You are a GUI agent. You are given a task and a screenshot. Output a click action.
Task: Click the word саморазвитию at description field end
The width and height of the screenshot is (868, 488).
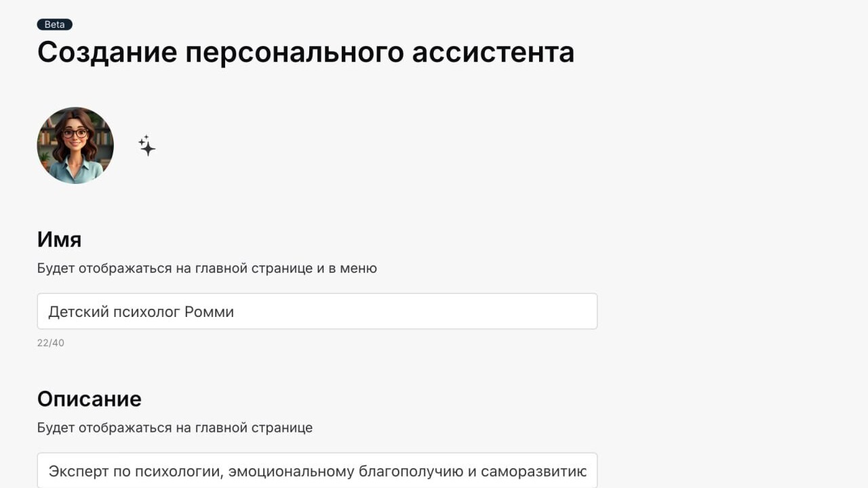(534, 471)
